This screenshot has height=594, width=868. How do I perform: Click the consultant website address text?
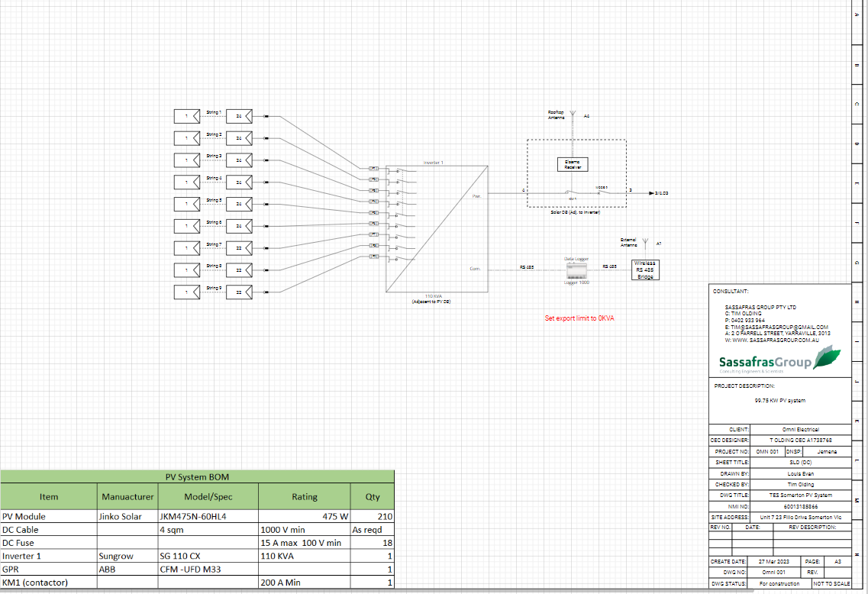[773, 341]
